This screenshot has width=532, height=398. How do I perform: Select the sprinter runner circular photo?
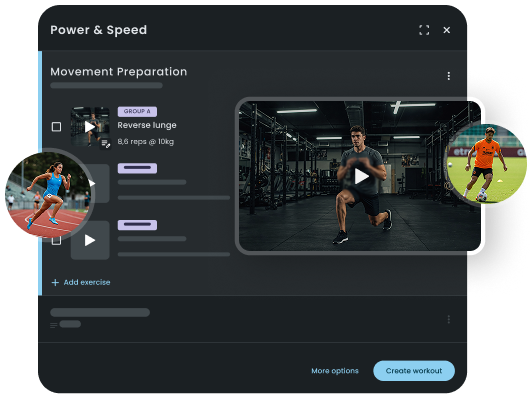click(49, 194)
